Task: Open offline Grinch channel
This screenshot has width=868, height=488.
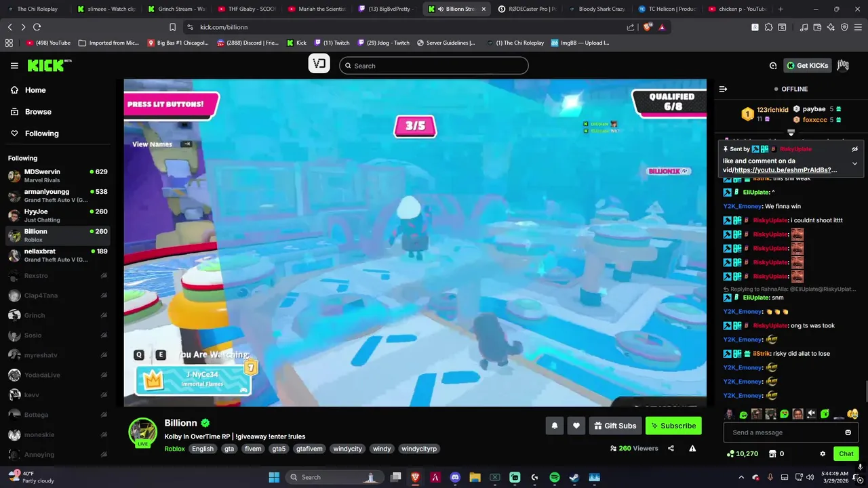Action: 58,315
